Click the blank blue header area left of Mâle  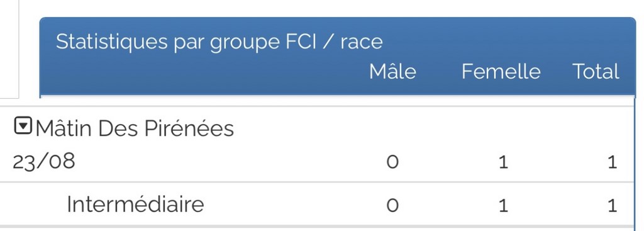[x=206, y=72]
